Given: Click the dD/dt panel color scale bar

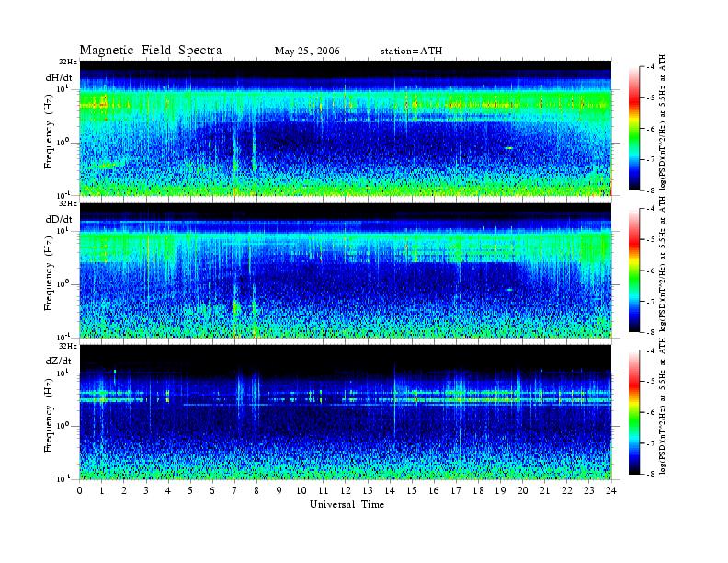Looking at the screenshot, I should 633,270.
